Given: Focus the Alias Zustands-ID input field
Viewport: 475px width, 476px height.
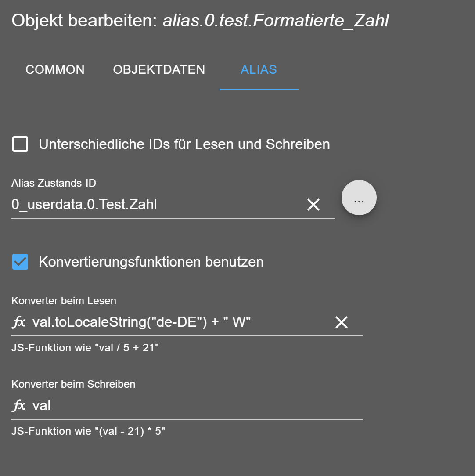Looking at the screenshot, I should pos(157,204).
